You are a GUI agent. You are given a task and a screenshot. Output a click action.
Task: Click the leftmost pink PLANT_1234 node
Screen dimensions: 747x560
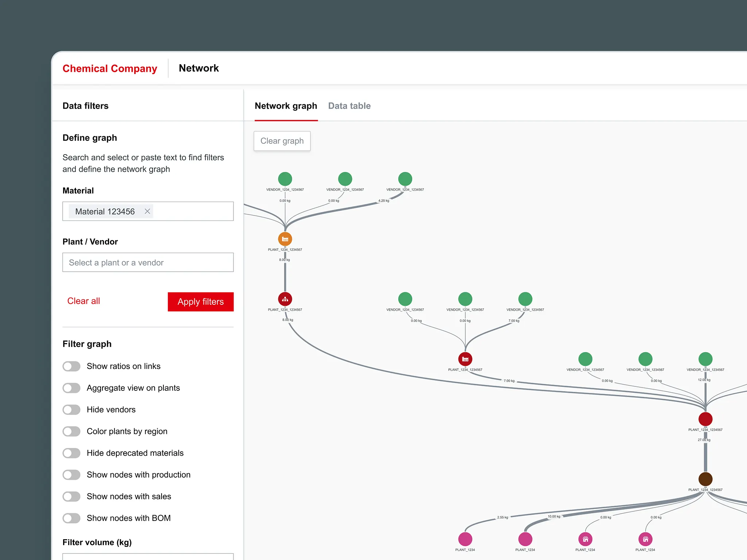pyautogui.click(x=465, y=539)
